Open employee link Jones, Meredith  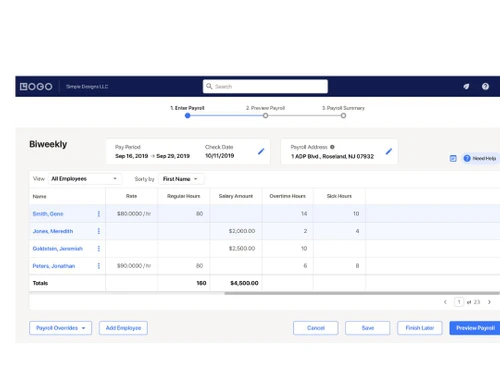53,231
